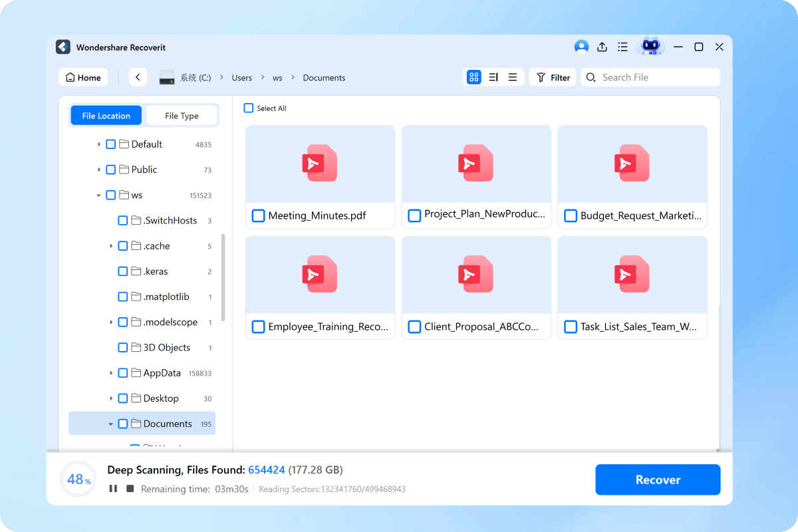Screen dimensions: 798x532
Task: Open Employee_Training_Reco PDF thumbnail
Action: click(x=320, y=275)
